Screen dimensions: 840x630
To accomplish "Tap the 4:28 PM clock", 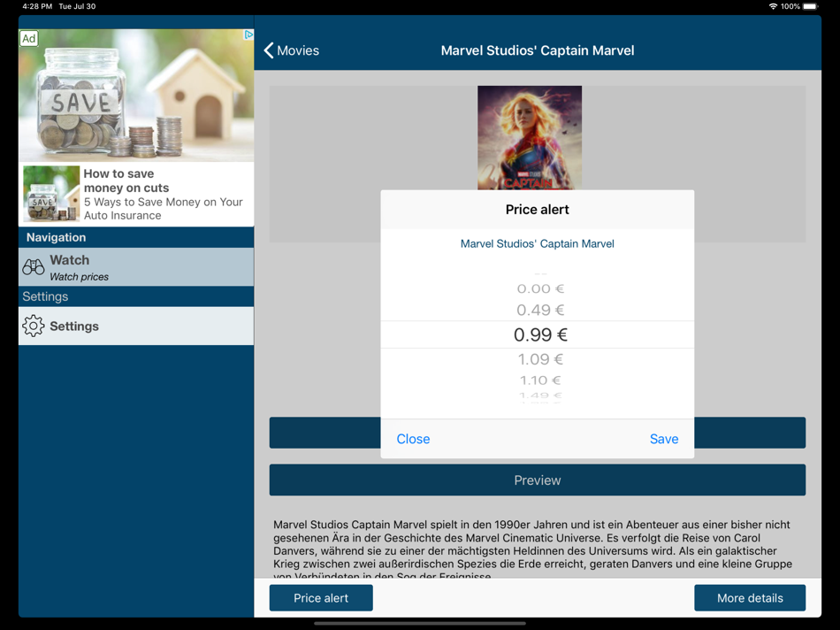I will coord(37,6).
